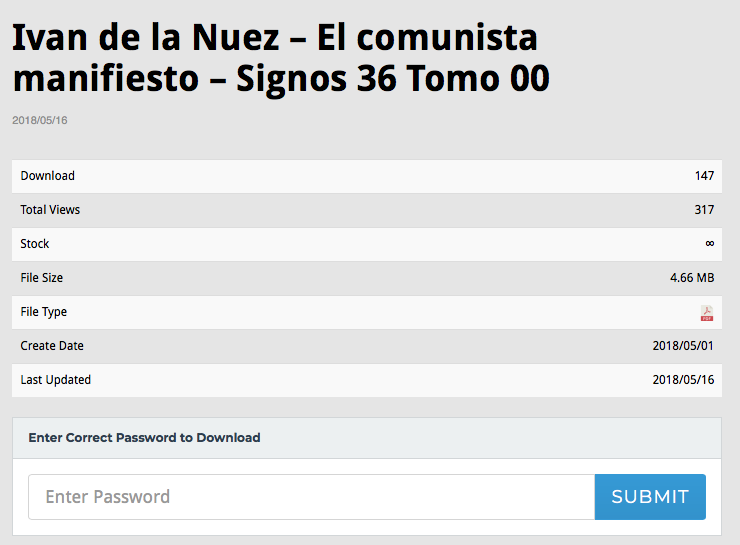Image resolution: width=740 pixels, height=545 pixels.
Task: Select the File Type label
Action: (44, 312)
